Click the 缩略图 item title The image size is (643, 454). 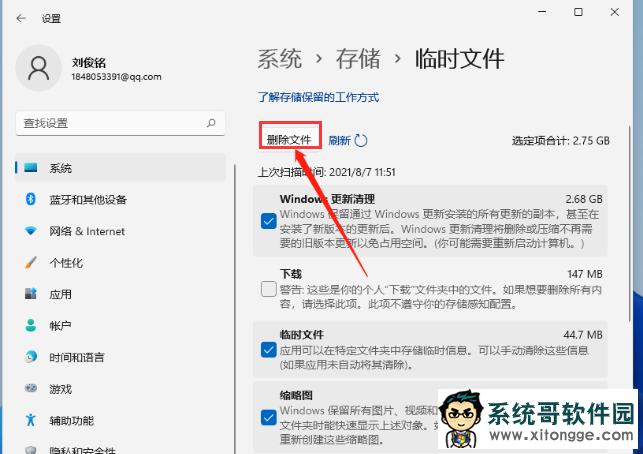click(x=296, y=395)
